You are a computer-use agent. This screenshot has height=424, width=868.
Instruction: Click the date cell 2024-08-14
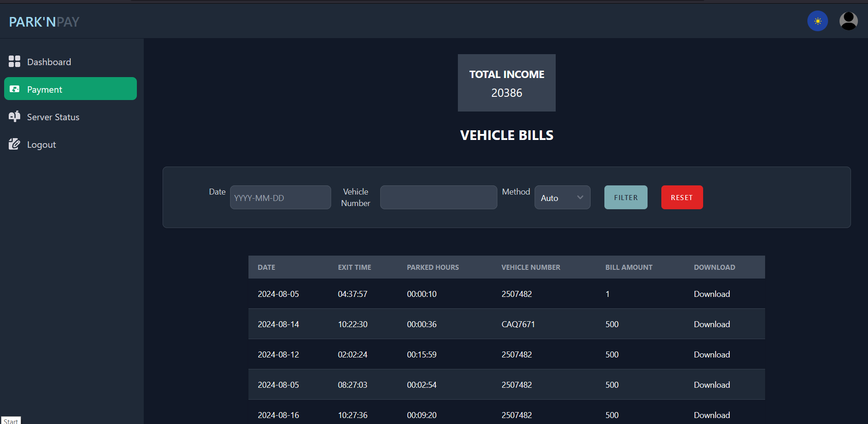pos(278,324)
